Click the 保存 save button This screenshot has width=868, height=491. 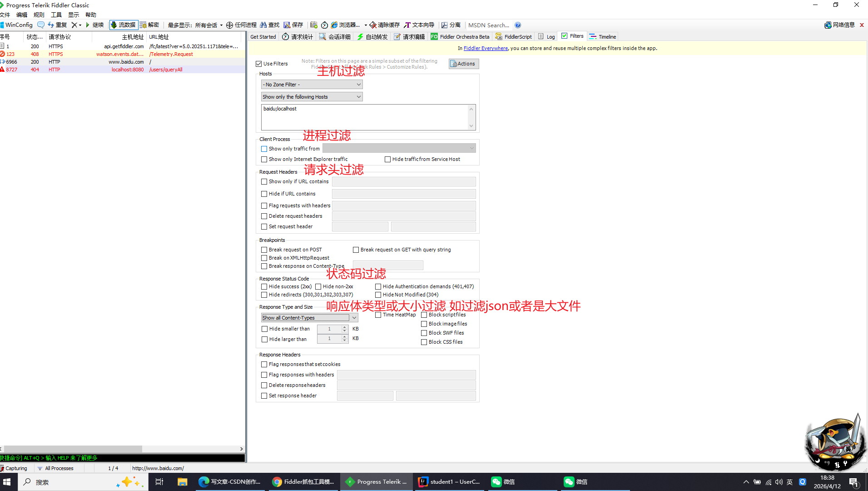(x=293, y=25)
